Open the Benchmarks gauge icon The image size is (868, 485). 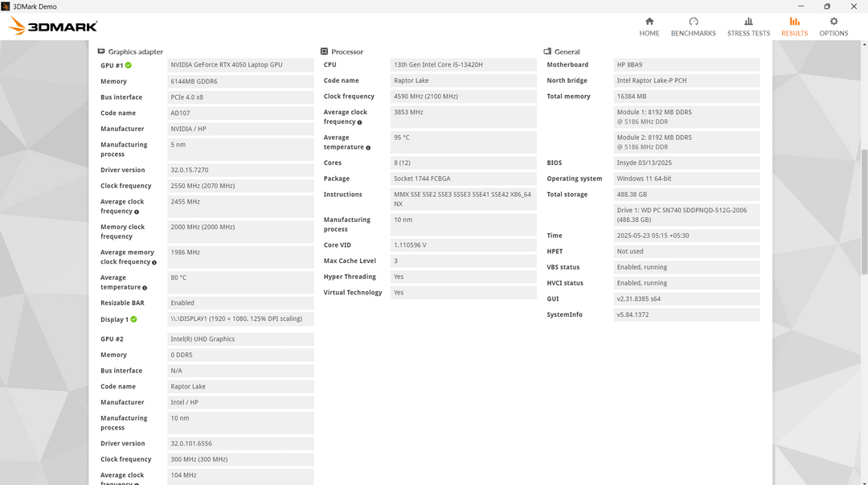coord(693,21)
